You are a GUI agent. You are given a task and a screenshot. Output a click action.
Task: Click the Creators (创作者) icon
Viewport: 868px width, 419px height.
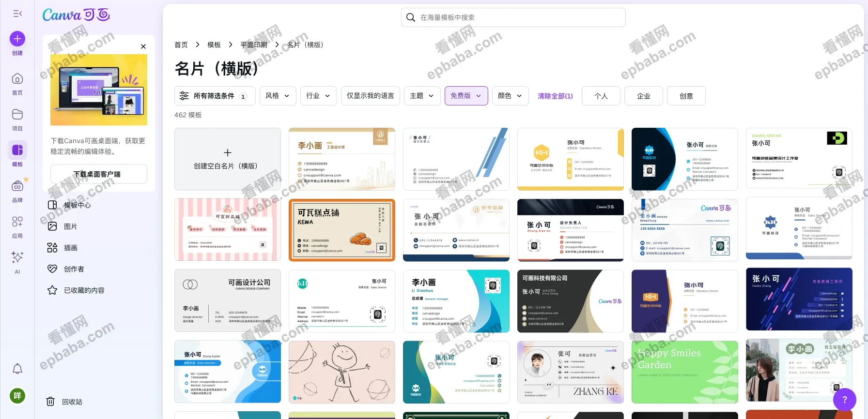pos(52,269)
